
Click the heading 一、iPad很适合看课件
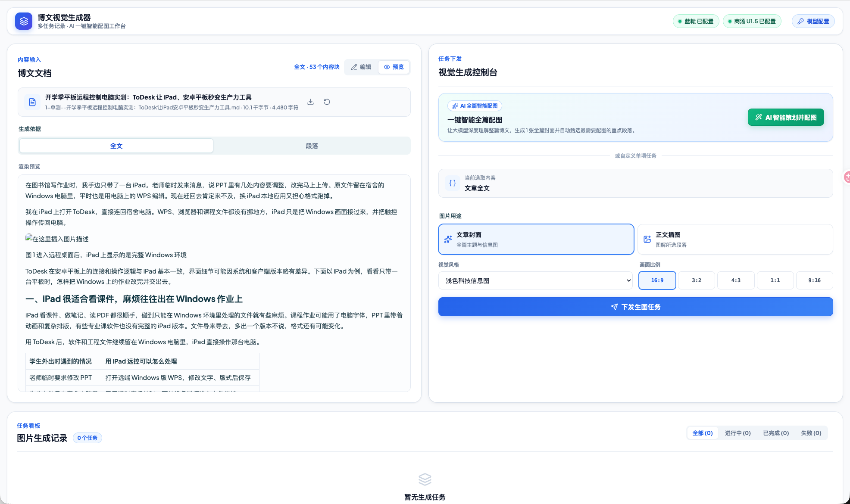(x=134, y=299)
